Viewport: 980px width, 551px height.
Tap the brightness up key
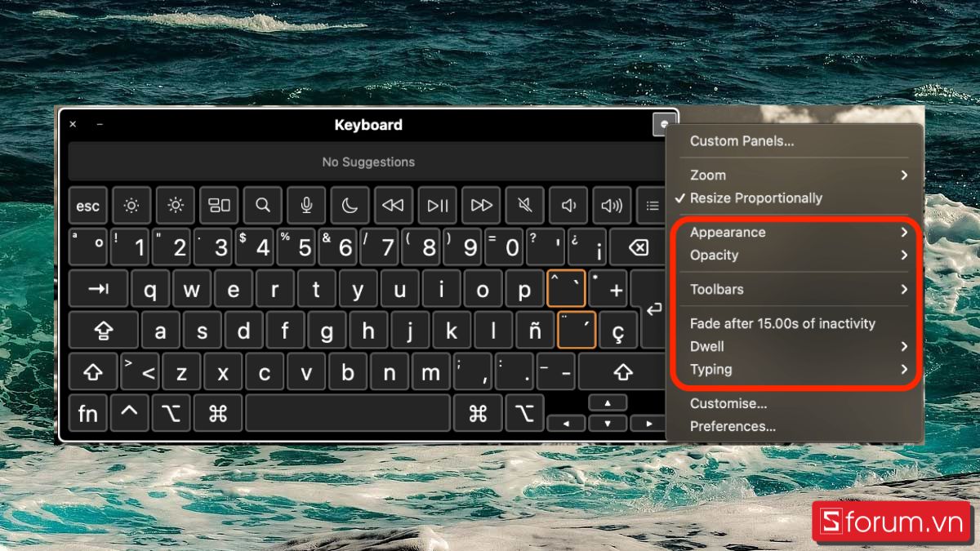(x=176, y=206)
